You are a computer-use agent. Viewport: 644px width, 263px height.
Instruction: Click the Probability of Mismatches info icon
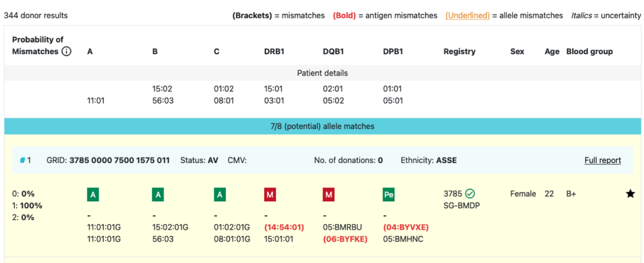66,52
